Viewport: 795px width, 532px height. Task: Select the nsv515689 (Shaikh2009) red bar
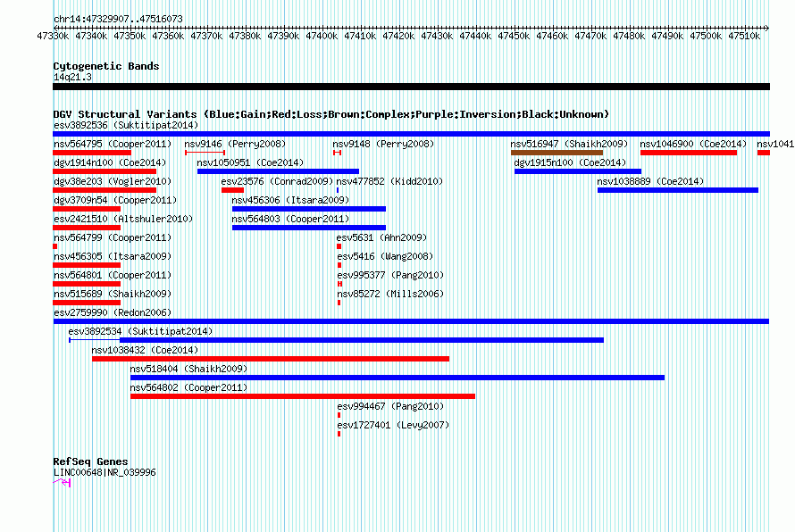[x=87, y=303]
